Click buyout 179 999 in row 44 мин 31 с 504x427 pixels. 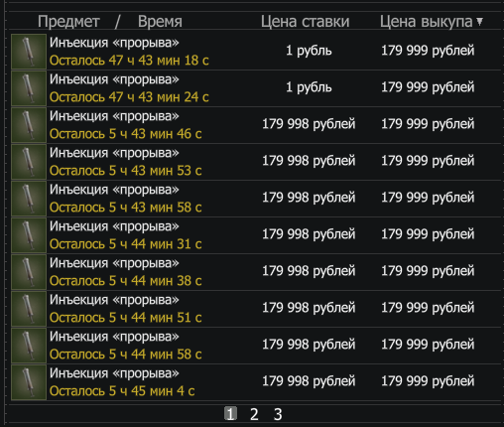[x=428, y=234]
